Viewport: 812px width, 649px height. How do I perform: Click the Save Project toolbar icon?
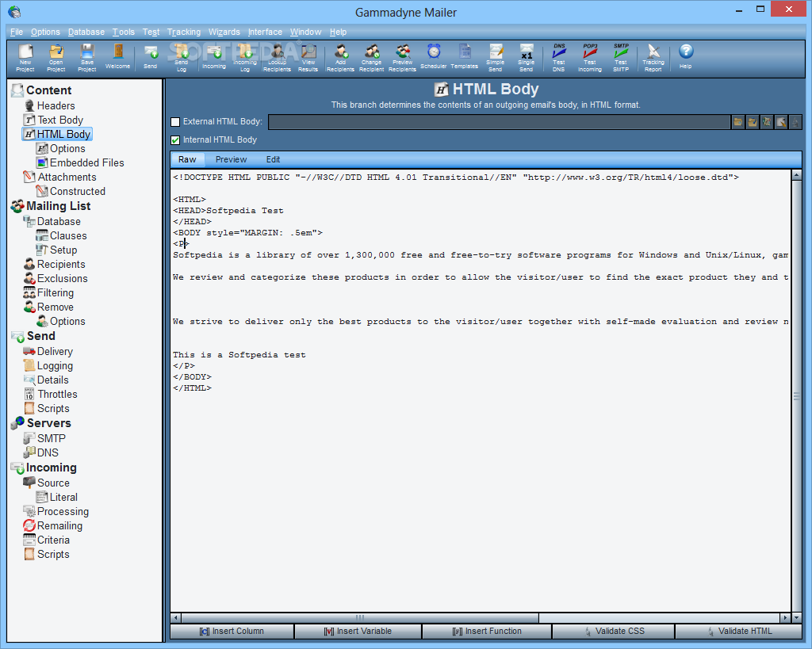(x=87, y=57)
